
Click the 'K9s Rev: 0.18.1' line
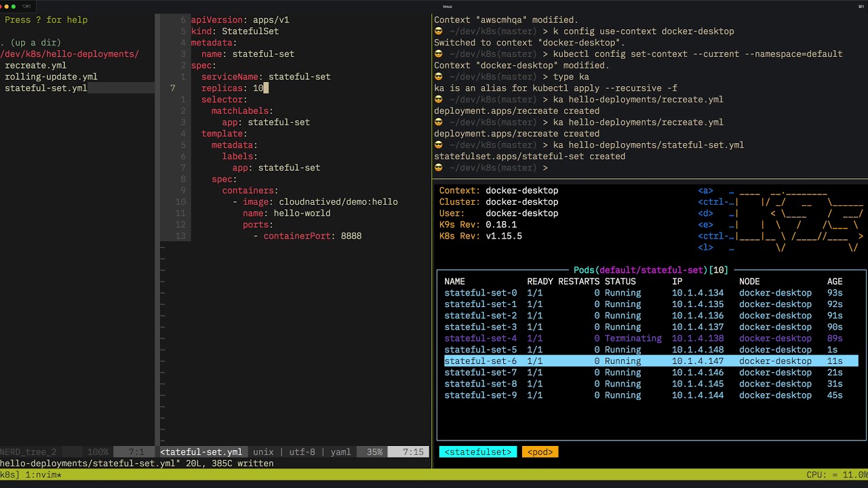click(x=478, y=224)
